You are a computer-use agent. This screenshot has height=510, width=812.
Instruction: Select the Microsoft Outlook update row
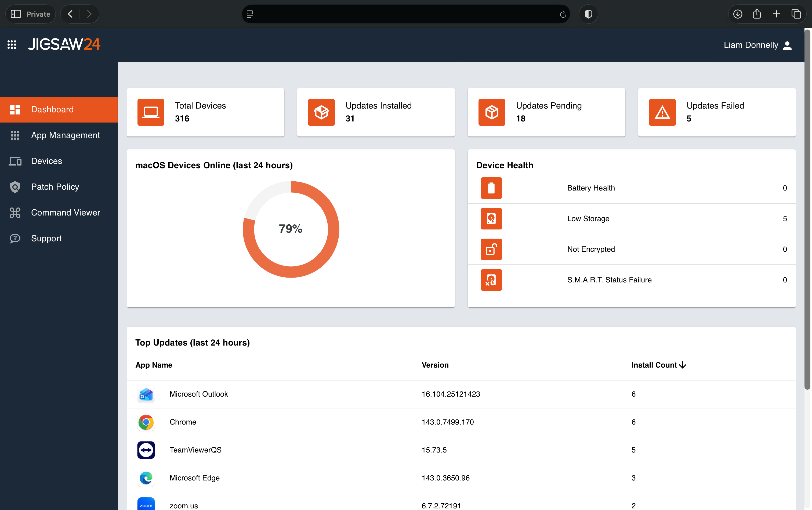[198, 394]
